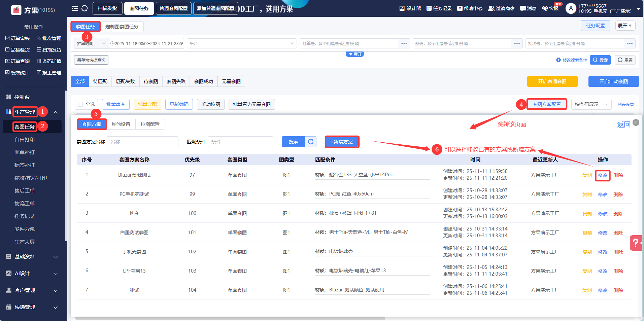Click the user avatar icon
This screenshot has height=321, width=644.
coord(571,8)
